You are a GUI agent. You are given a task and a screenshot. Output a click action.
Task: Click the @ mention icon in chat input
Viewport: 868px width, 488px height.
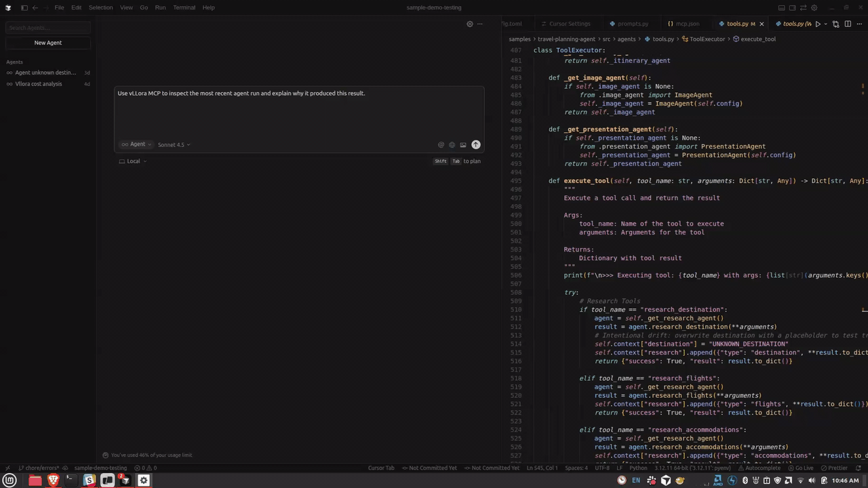click(x=441, y=144)
